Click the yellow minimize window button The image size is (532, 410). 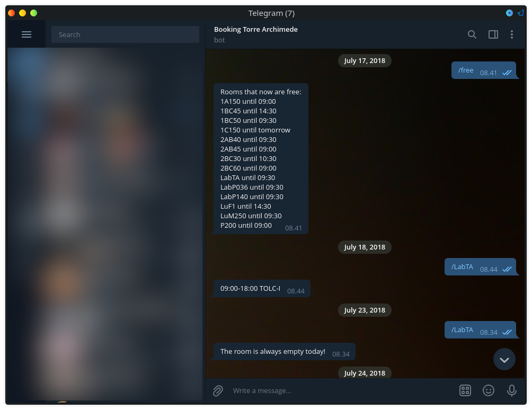(22, 13)
